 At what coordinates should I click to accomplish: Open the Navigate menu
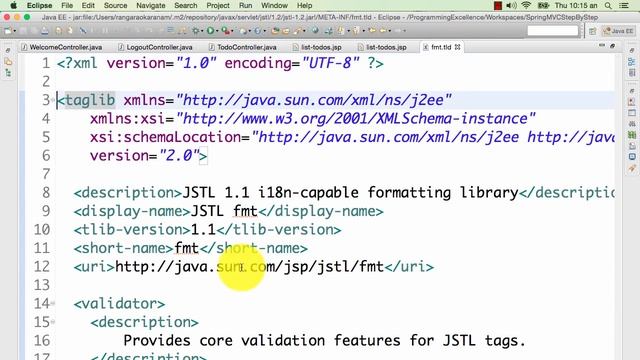pyautogui.click(x=151, y=6)
